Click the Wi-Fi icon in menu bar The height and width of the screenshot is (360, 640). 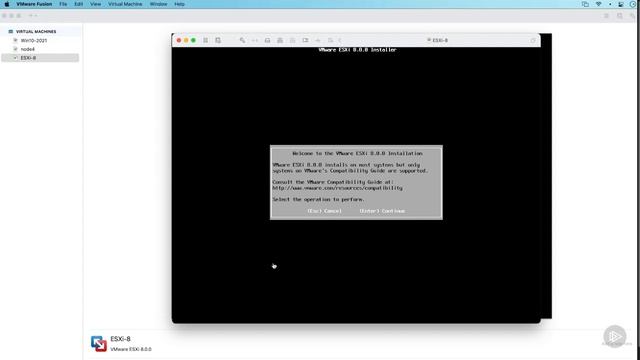coord(598,4)
